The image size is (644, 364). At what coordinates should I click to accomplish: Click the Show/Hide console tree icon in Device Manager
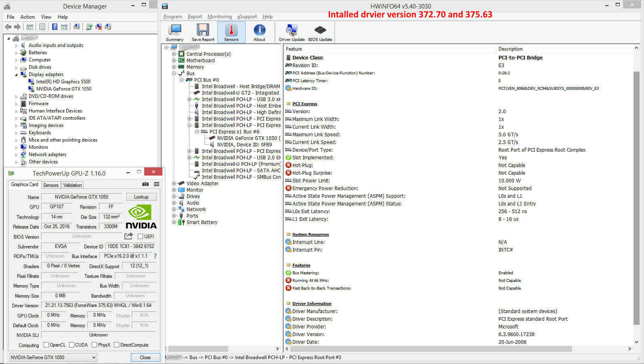pos(30,27)
